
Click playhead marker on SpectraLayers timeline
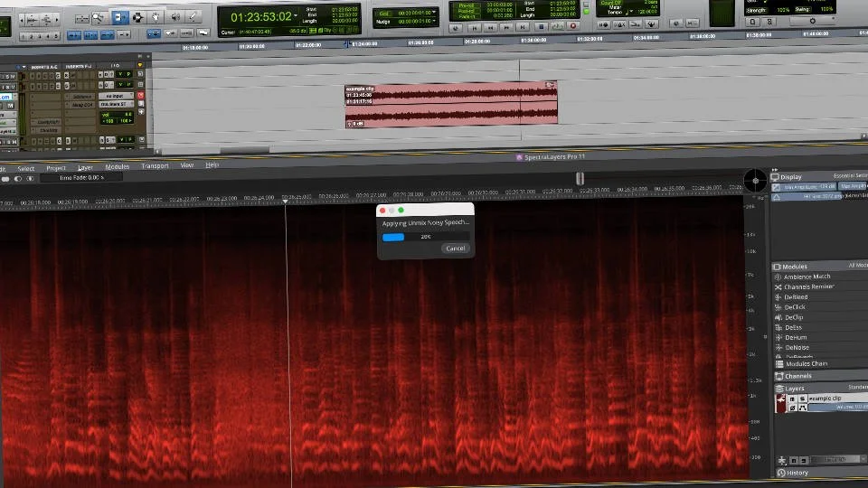point(285,202)
